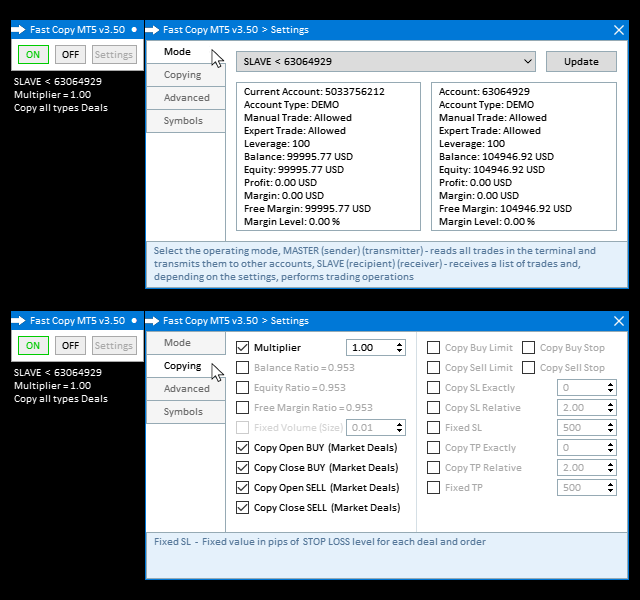Viewport: 640px width, 600px height.
Task: Check the Copy TP Exactly option
Action: 433,448
